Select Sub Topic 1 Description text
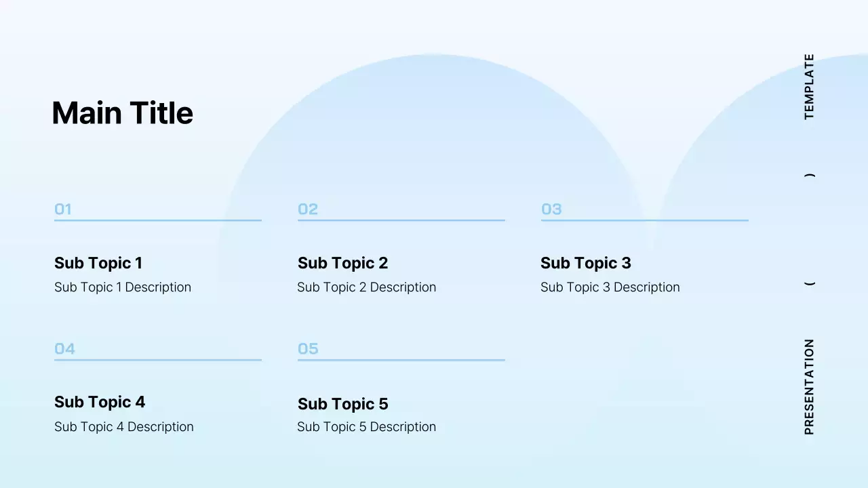868x488 pixels. coord(123,287)
